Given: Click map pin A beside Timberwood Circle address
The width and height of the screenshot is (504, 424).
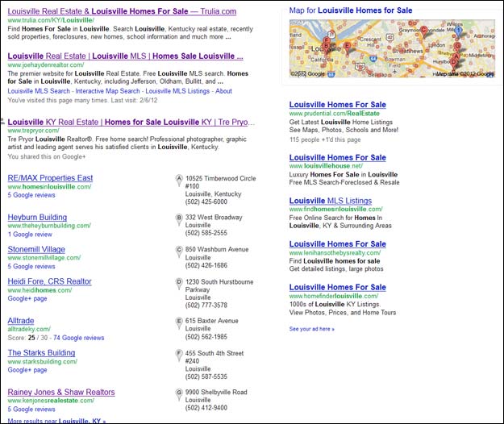Looking at the screenshot, I should pyautogui.click(x=179, y=180).
